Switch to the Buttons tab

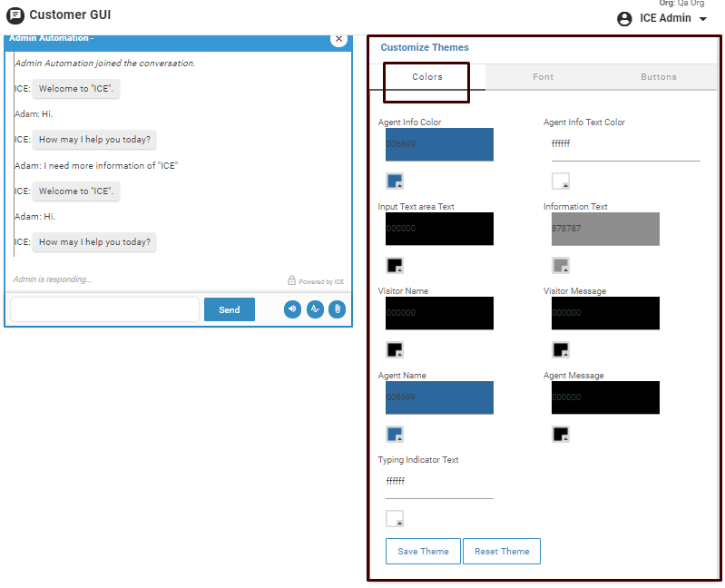[x=658, y=77]
